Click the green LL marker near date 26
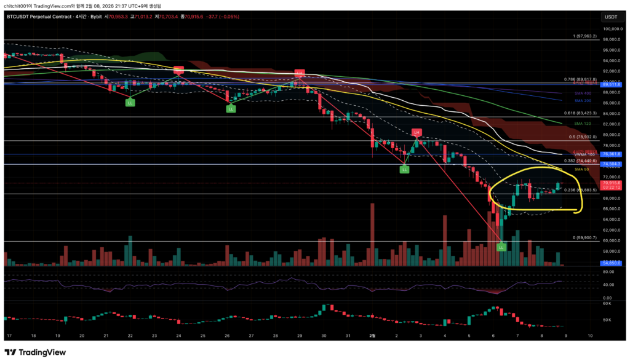 [x=231, y=109]
